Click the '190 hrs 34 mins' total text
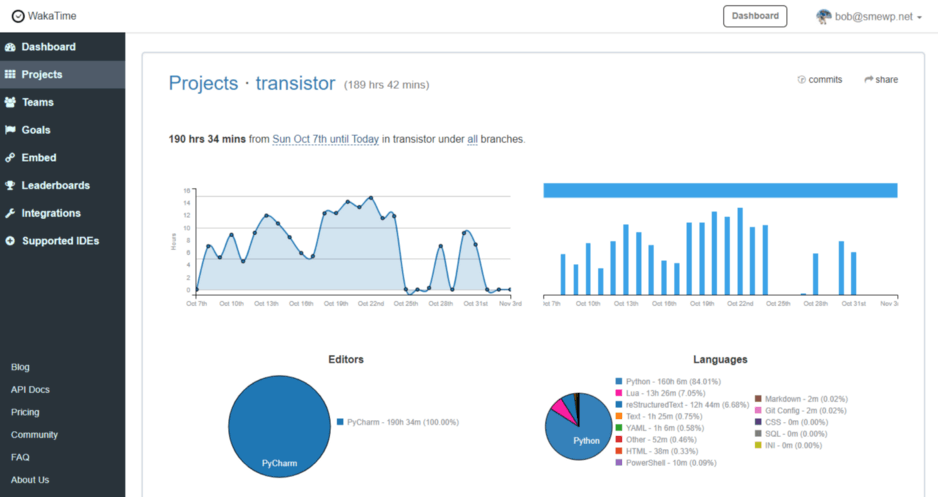 click(207, 139)
